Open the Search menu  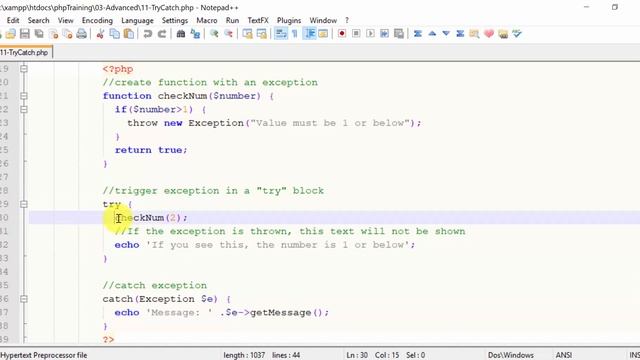point(38,20)
